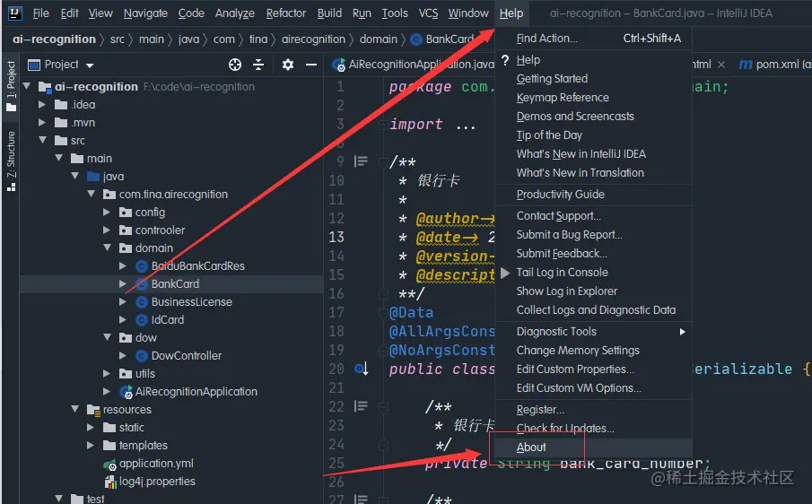Select Productivity Guide
812x504 pixels.
[x=593, y=195]
